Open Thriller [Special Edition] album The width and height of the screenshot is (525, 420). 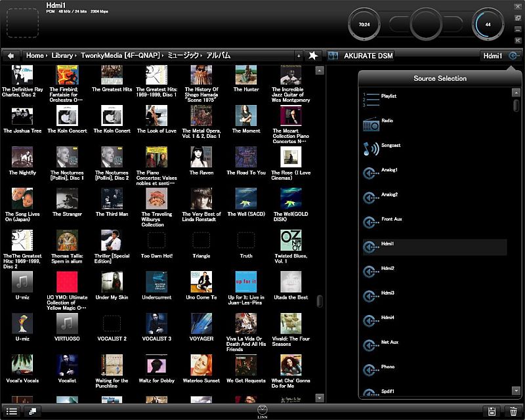coord(112,240)
